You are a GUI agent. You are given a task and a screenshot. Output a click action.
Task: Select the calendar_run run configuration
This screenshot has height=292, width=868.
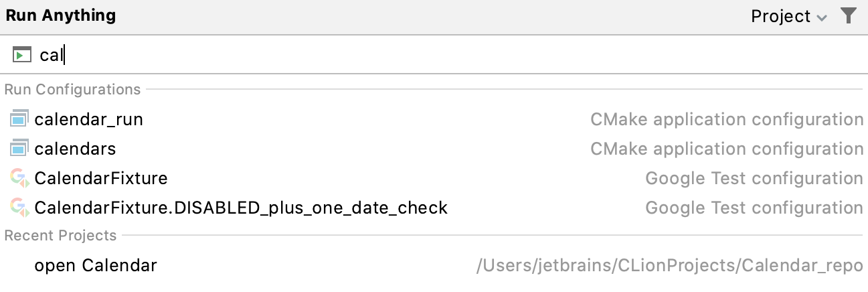[89, 120]
